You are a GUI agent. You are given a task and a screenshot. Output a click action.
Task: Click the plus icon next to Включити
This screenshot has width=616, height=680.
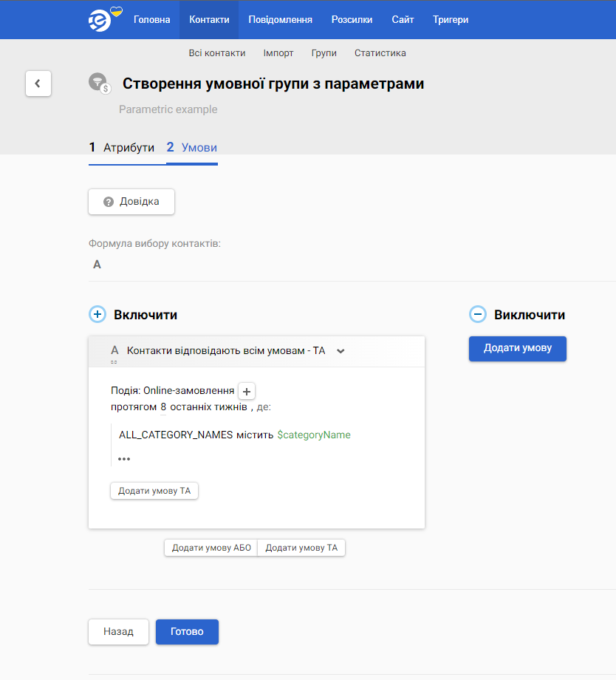tap(97, 314)
